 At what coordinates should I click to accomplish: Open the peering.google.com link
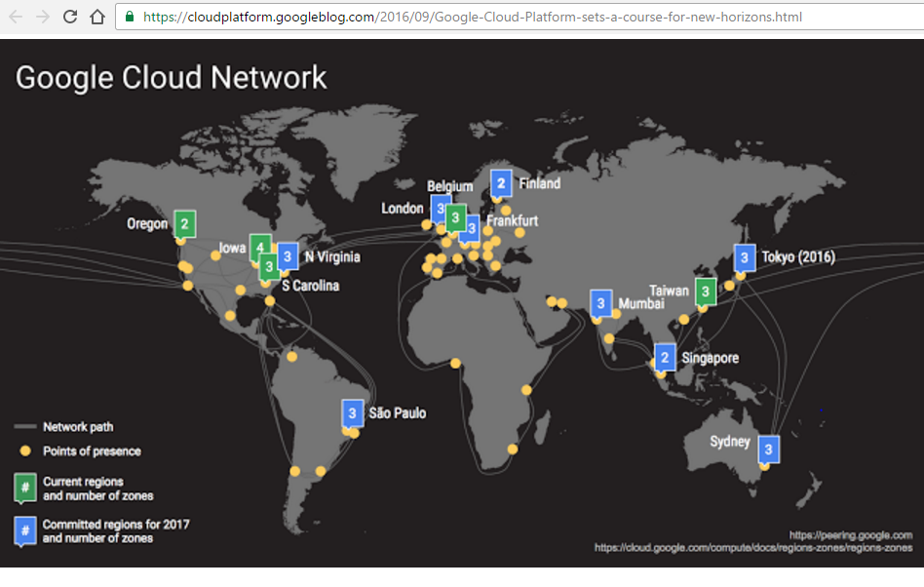click(850, 535)
